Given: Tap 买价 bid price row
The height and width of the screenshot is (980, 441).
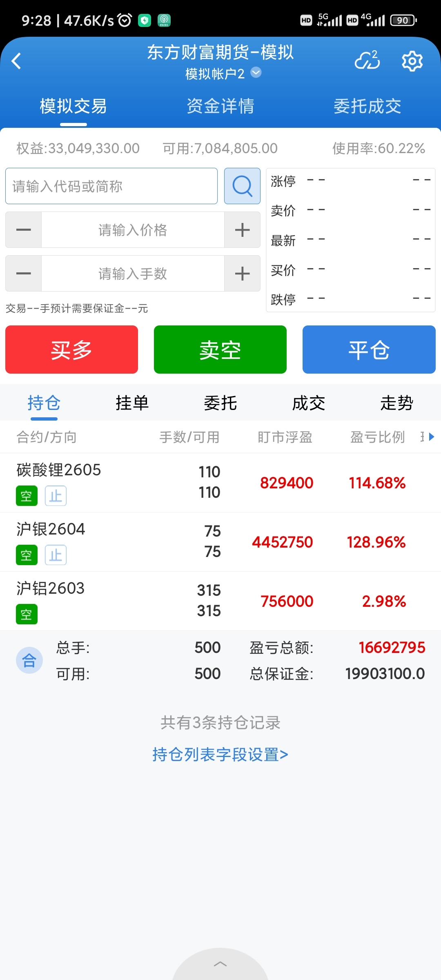Looking at the screenshot, I should 351,269.
